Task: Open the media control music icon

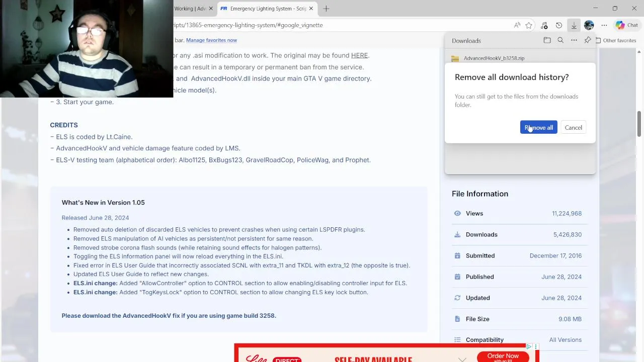Action: 544,25
